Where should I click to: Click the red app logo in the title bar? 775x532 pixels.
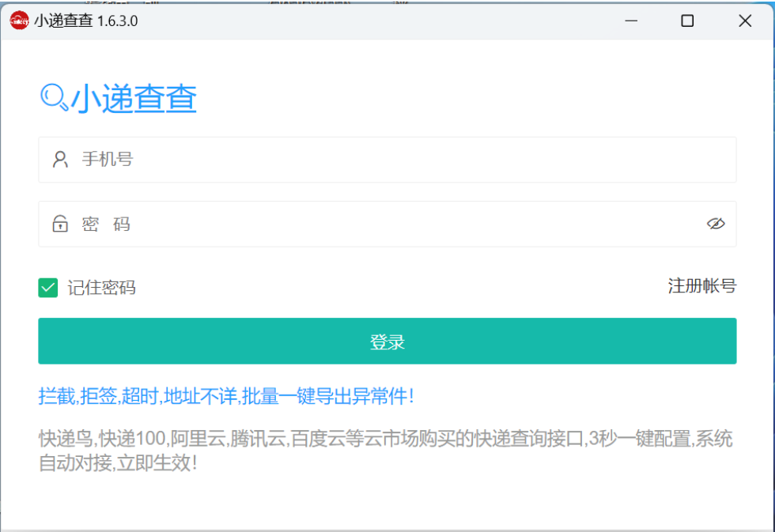(19, 21)
